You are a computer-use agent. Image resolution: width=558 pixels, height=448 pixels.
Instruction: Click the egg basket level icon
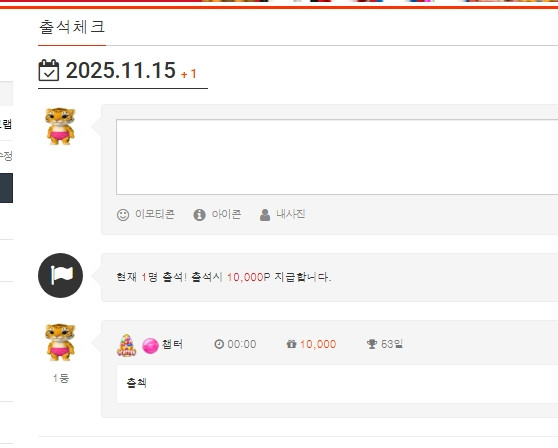126,345
